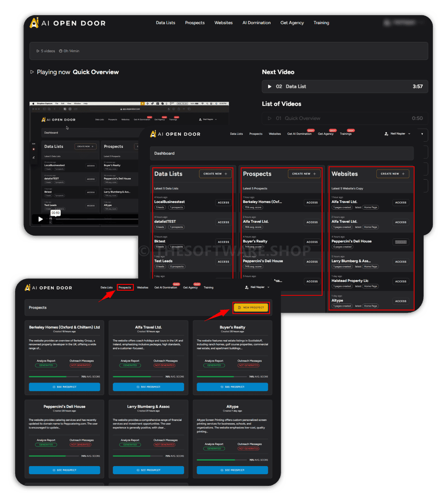Start the Quick Overview video with play button
Viewport: 448px width, 501px height.
[x=40, y=219]
